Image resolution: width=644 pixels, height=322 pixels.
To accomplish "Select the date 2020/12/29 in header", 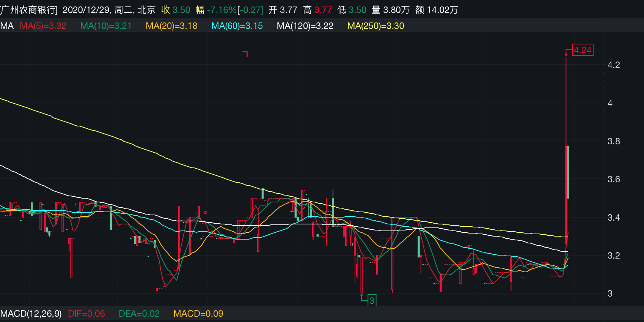I will (86, 10).
